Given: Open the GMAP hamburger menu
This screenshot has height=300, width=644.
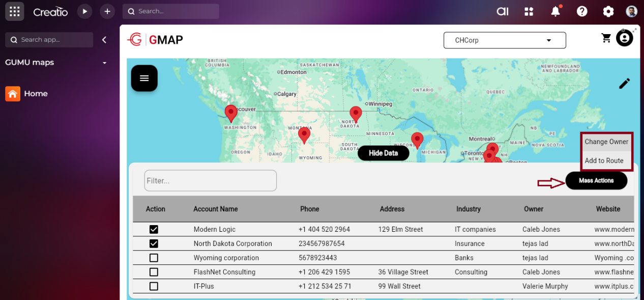Looking at the screenshot, I should [x=144, y=78].
